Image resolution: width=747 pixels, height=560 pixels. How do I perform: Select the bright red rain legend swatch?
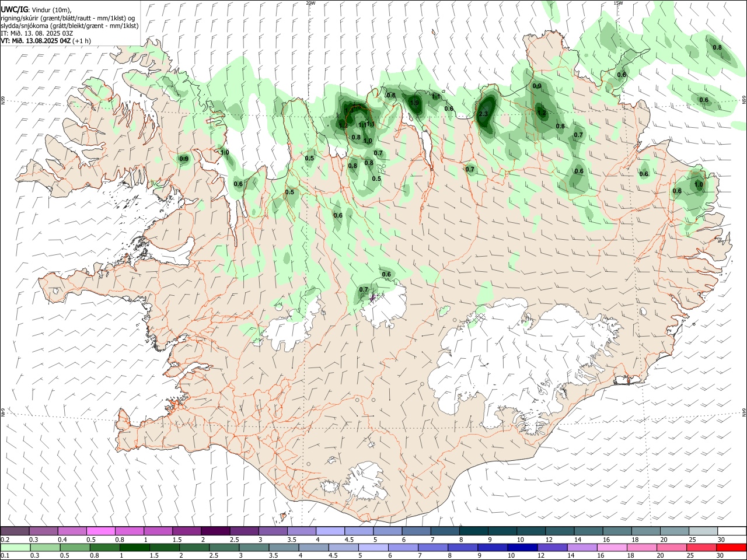[x=732, y=547]
